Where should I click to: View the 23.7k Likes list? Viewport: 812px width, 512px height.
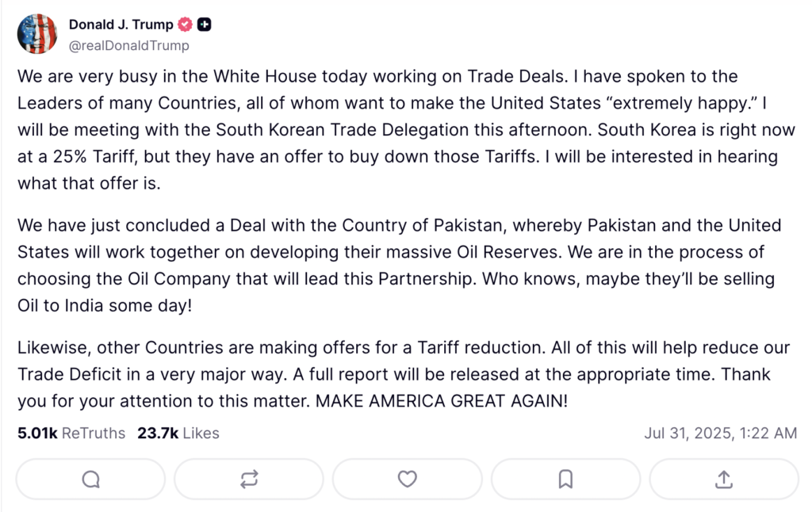click(x=178, y=433)
